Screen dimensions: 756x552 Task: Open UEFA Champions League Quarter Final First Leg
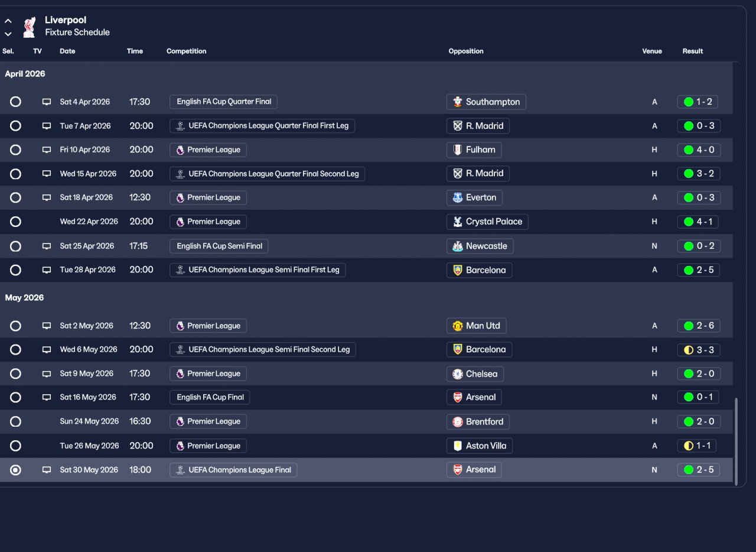pyautogui.click(x=262, y=126)
